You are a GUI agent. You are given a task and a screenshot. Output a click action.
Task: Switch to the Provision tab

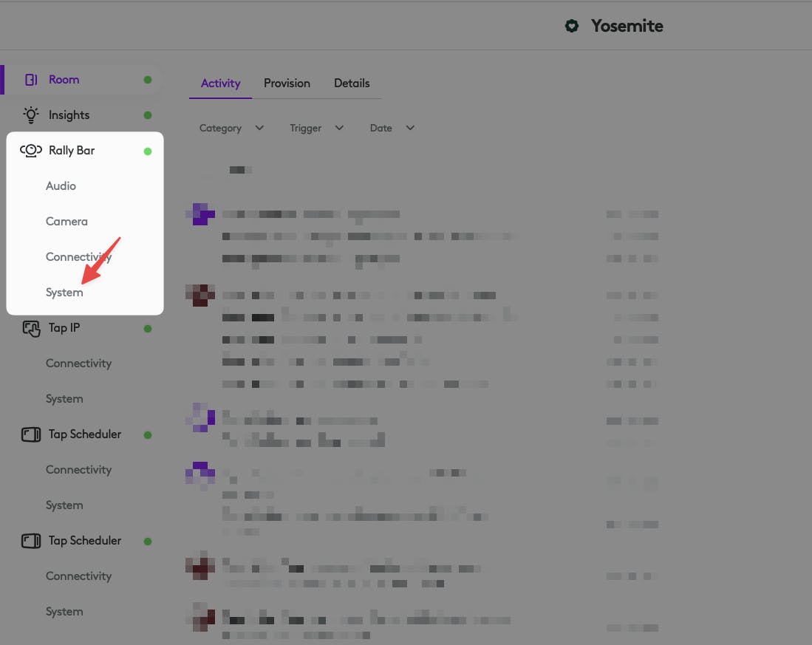[287, 83]
